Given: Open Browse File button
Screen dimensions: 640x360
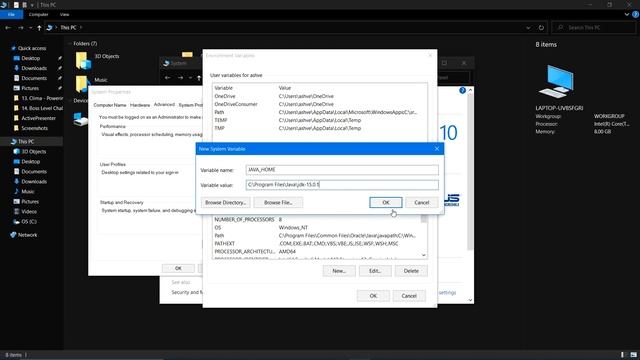Looking at the screenshot, I should [278, 202].
